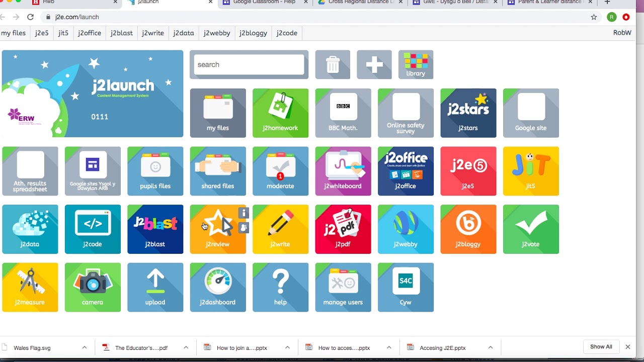This screenshot has width=644, height=362.
Task: Expand Accesing J2E.pptx download options
Action: (x=491, y=347)
